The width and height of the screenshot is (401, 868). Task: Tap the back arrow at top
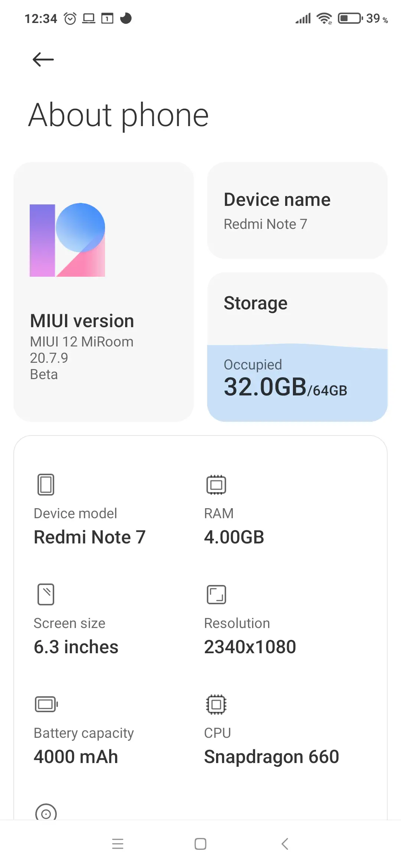coord(43,59)
